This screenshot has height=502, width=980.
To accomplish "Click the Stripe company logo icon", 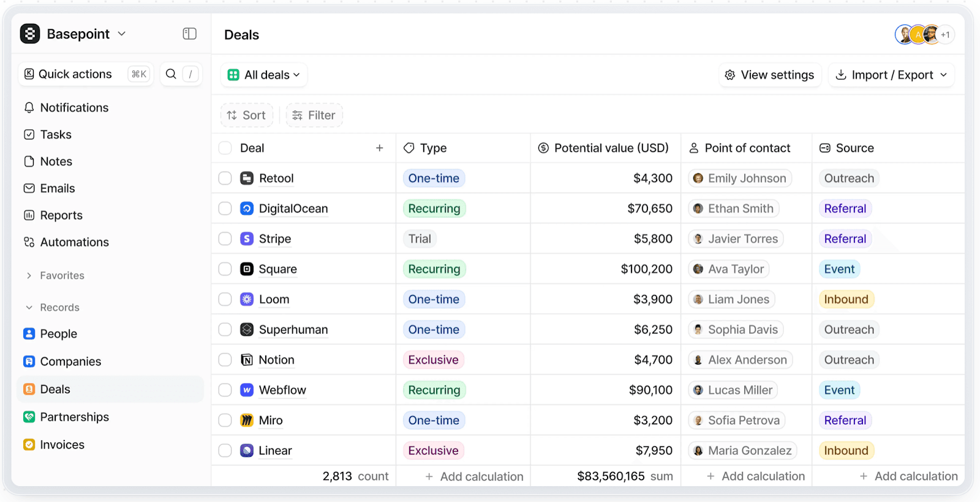I will [247, 239].
